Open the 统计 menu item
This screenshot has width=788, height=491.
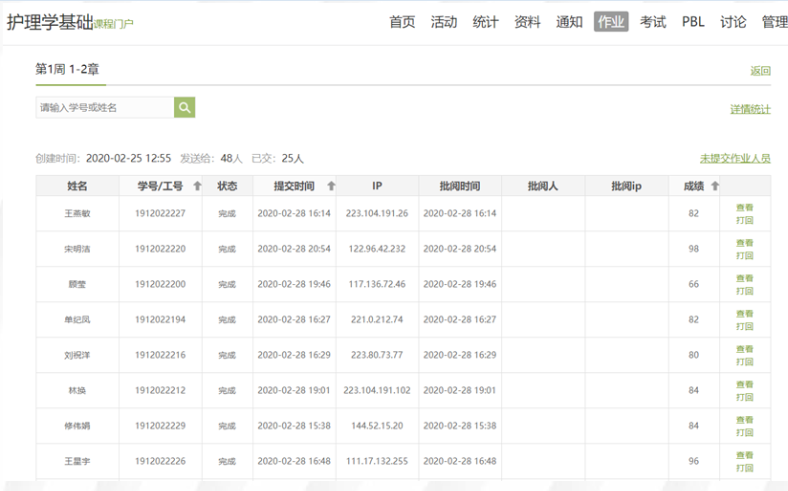tap(485, 22)
